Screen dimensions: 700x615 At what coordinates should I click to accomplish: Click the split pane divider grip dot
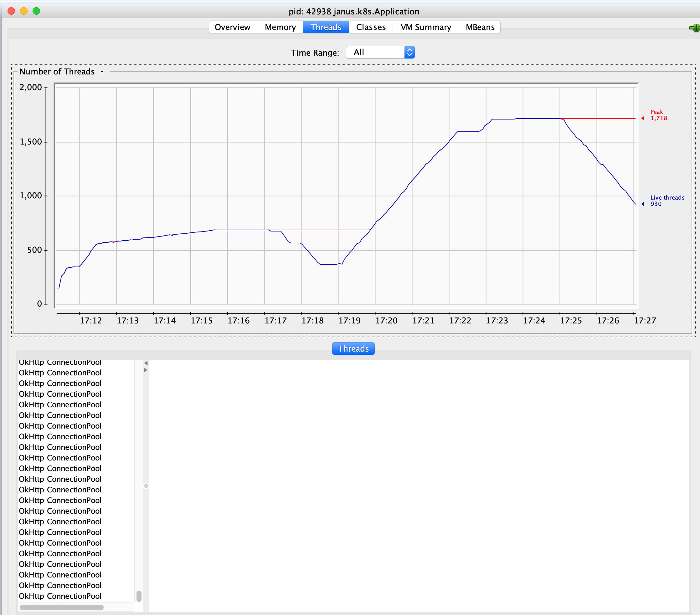pyautogui.click(x=146, y=486)
